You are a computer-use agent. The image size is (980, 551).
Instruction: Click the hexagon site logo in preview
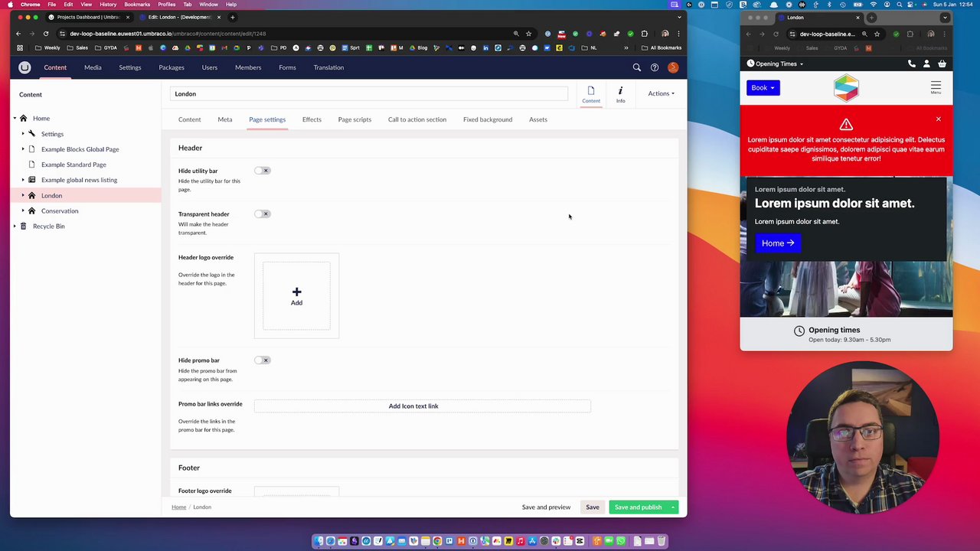click(x=846, y=88)
